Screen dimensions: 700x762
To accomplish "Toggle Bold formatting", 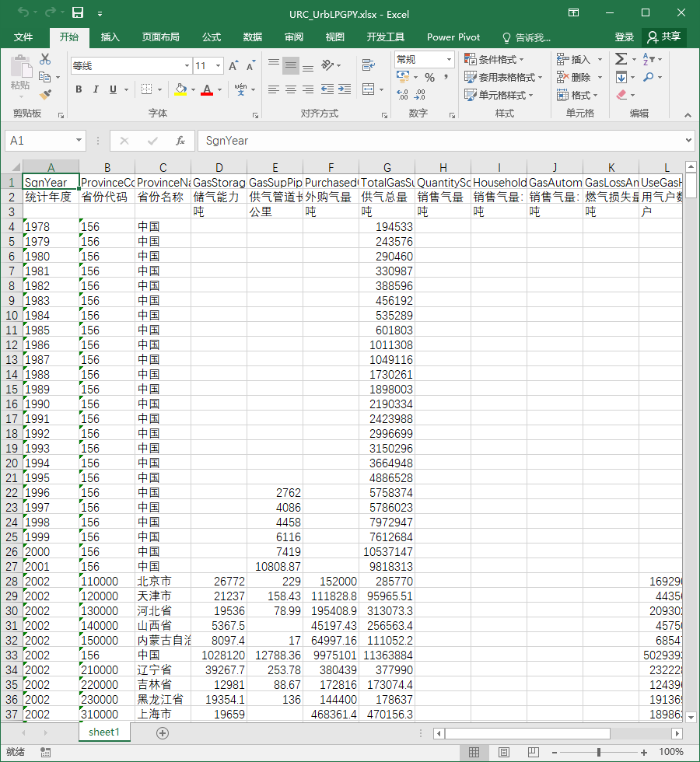I will point(79,89).
